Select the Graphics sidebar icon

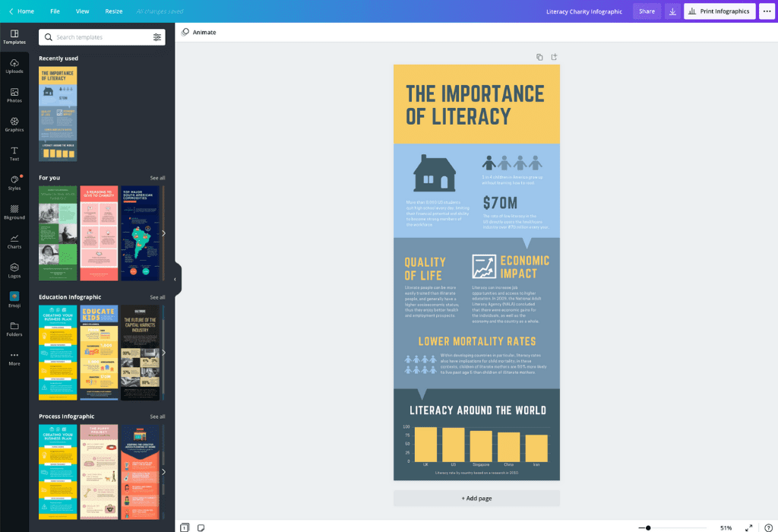15,125
